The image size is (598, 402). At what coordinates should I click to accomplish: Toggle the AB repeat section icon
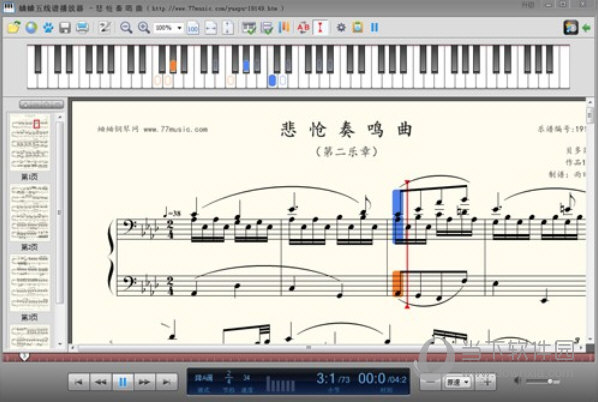pyautogui.click(x=304, y=27)
